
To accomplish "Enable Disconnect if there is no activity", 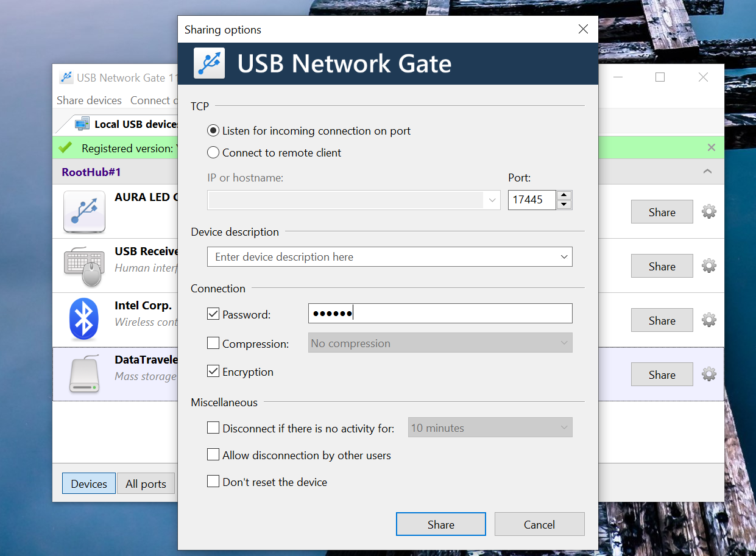I will tap(213, 428).
